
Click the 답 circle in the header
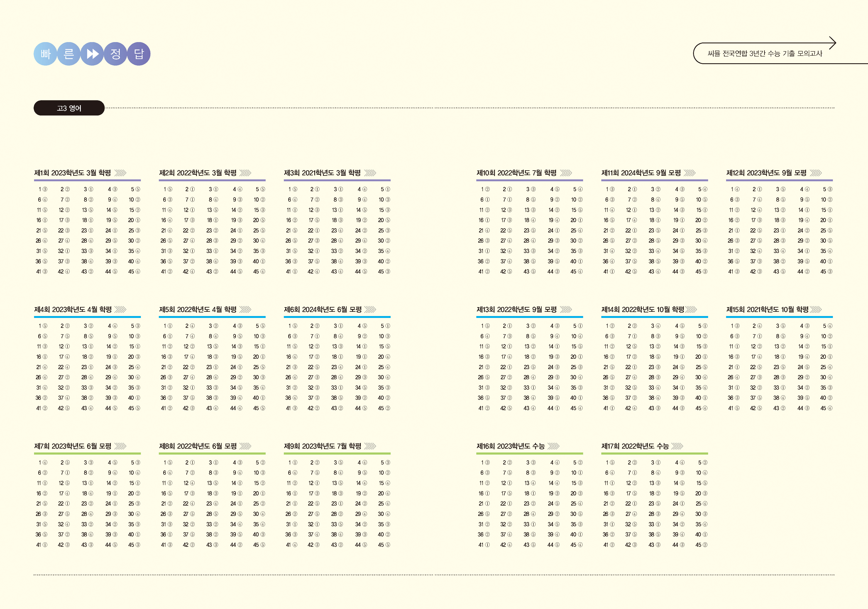tap(139, 54)
